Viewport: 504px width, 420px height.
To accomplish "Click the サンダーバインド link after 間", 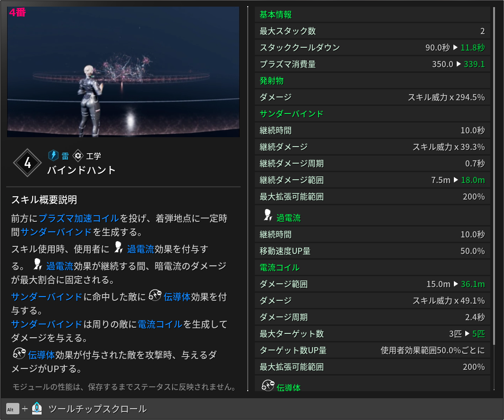I will coord(56,232).
